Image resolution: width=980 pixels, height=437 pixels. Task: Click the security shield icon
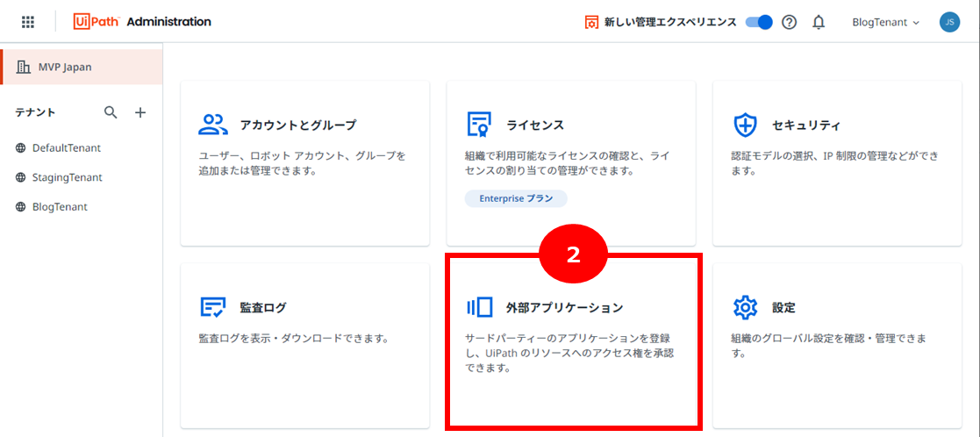pos(745,125)
